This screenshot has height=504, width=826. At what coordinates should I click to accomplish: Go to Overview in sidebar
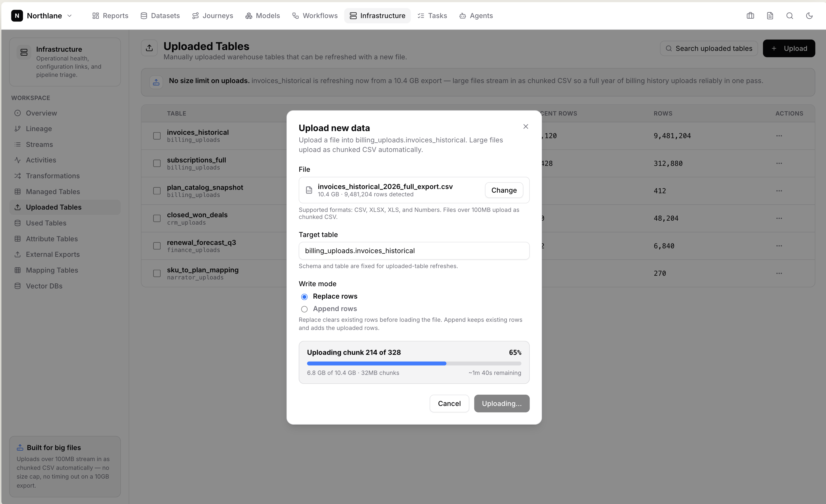click(x=65, y=113)
